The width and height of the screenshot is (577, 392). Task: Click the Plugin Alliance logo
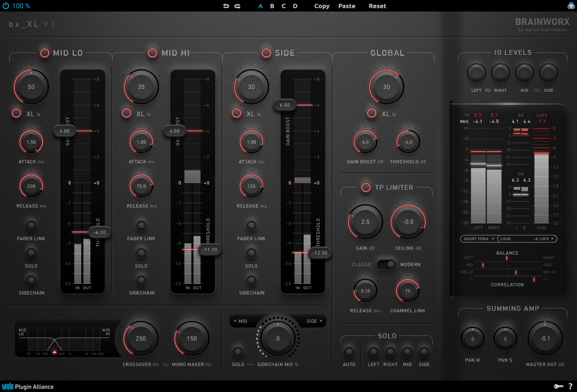pyautogui.click(x=28, y=386)
